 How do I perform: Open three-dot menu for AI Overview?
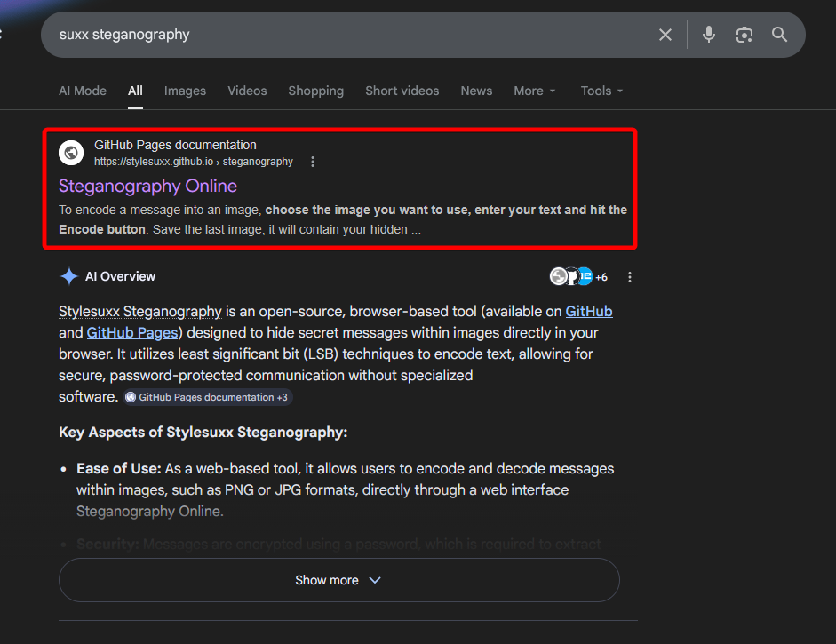630,277
